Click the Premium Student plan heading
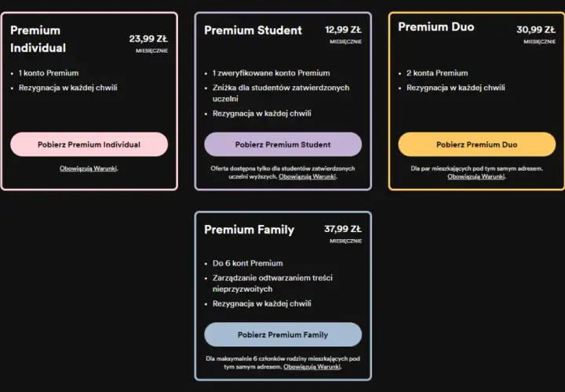This screenshot has width=565, height=392. (253, 31)
